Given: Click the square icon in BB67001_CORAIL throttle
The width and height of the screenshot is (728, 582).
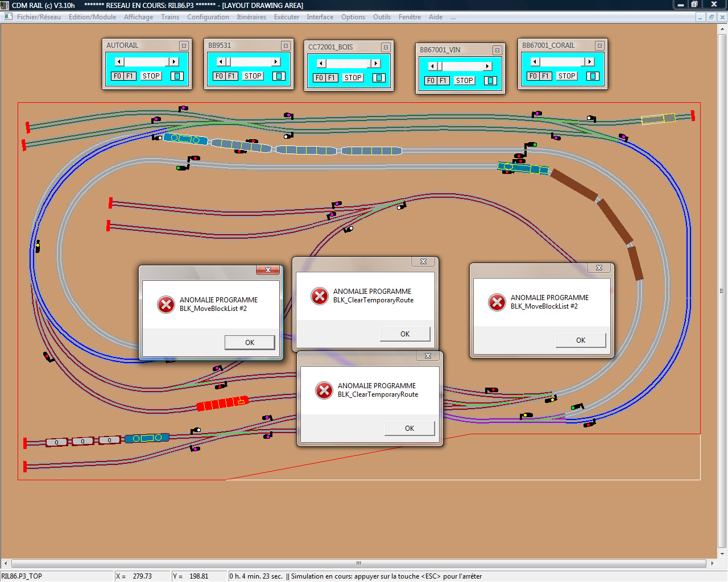Looking at the screenshot, I should (593, 76).
